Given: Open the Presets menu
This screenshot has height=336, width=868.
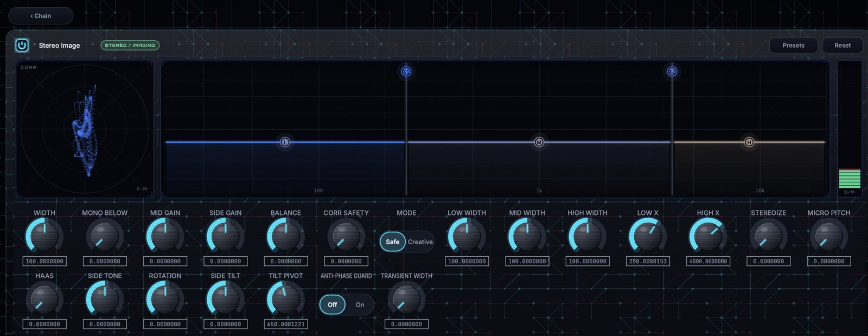Looking at the screenshot, I should [793, 46].
